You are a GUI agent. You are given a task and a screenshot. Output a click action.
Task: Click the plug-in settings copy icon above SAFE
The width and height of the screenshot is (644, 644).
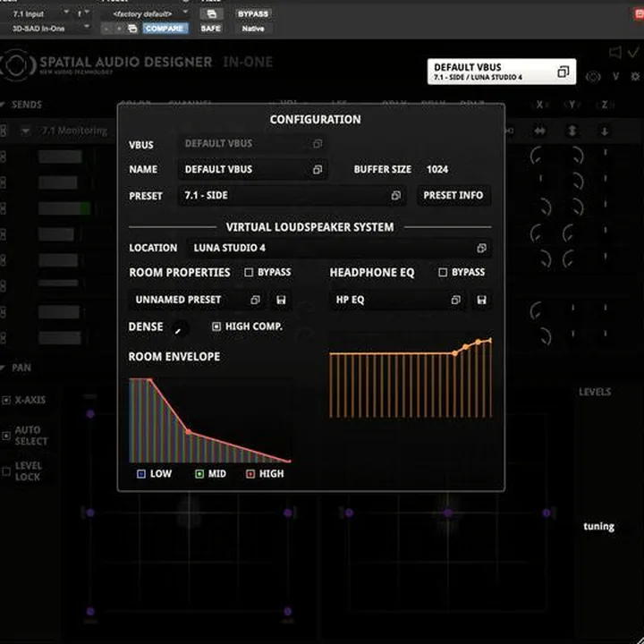click(211, 14)
